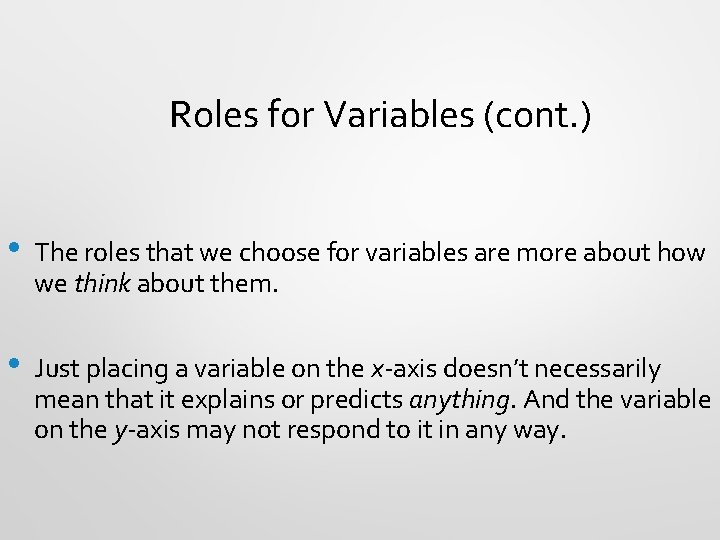This screenshot has height=540, width=720.
Task: Click the first blue bullet marker
Action: tap(14, 248)
